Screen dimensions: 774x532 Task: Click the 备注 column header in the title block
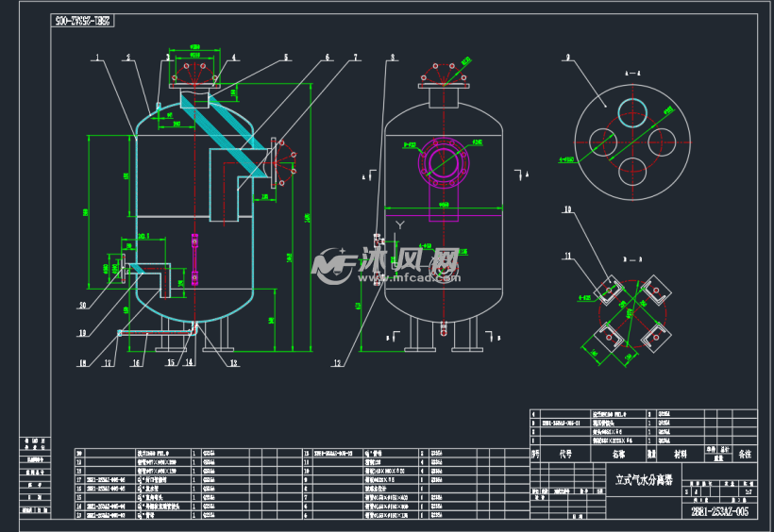click(746, 454)
